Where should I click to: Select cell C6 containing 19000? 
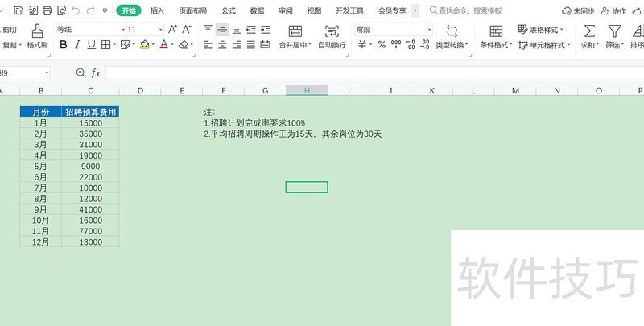[90, 155]
